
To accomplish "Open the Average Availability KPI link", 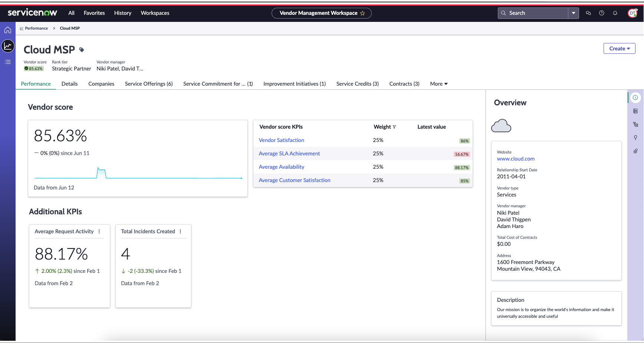I will [282, 167].
